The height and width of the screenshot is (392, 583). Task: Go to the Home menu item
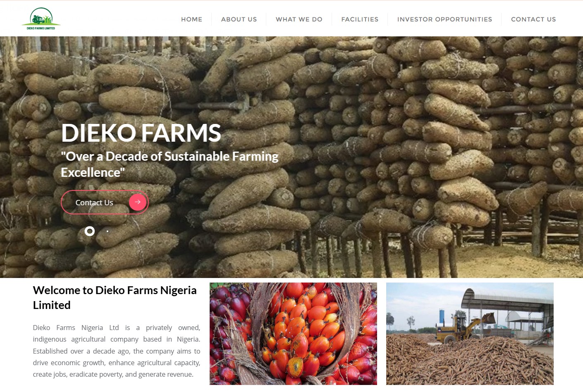point(192,19)
